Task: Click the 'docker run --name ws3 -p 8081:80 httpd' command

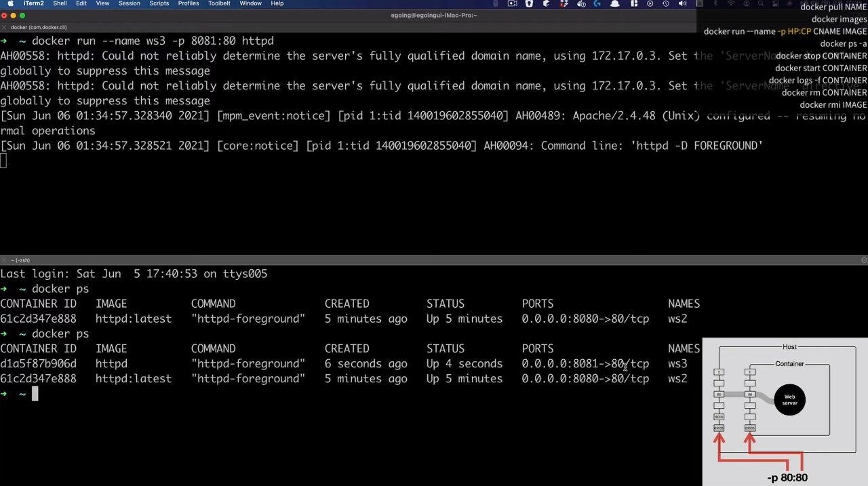Action: point(153,41)
